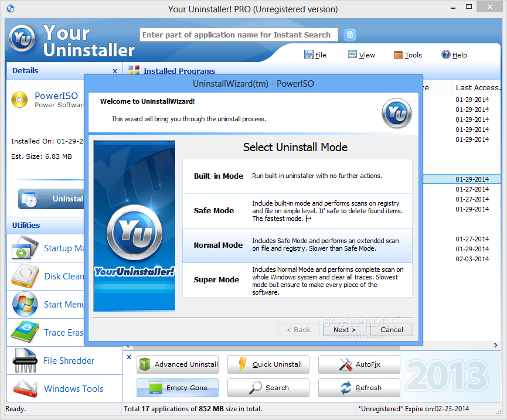Viewport: 507px width, 420px height.
Task: Close the Details panel with x
Action: click(x=115, y=71)
